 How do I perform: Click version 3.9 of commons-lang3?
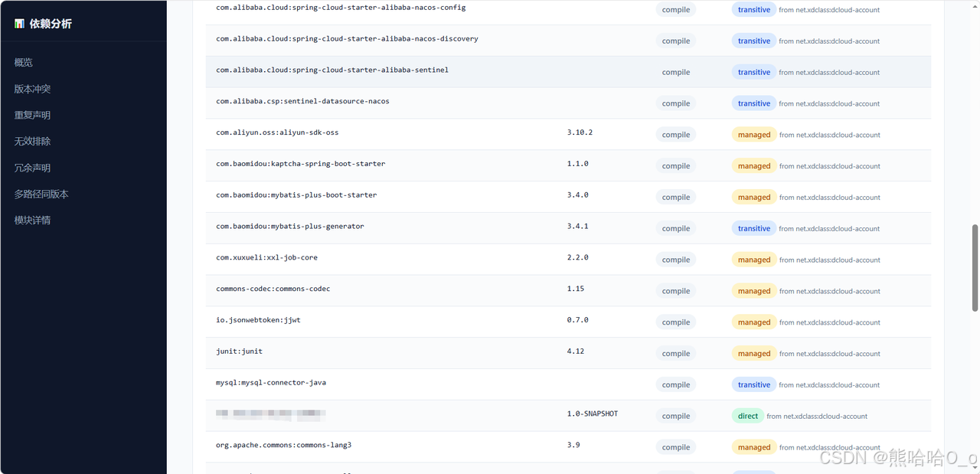pos(573,445)
